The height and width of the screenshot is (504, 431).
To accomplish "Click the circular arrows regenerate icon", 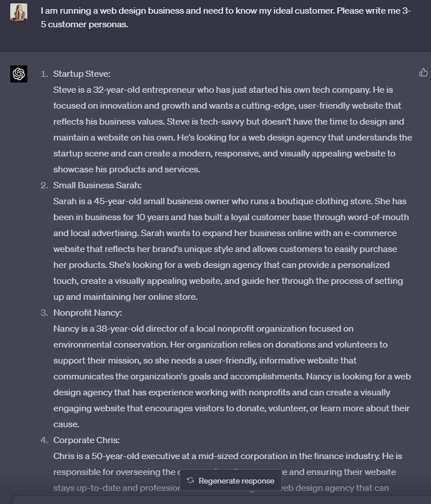I will pos(190,481).
